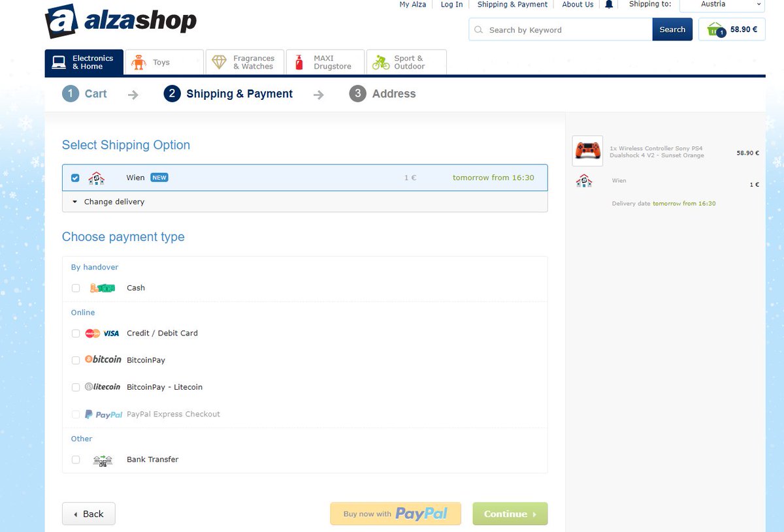Open the Shipping to Austria dropdown

click(722, 5)
